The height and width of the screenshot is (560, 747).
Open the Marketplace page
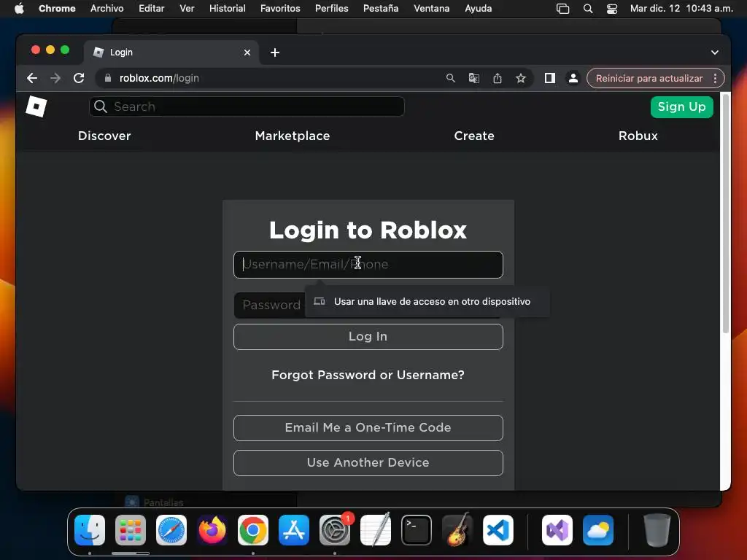[x=293, y=136]
